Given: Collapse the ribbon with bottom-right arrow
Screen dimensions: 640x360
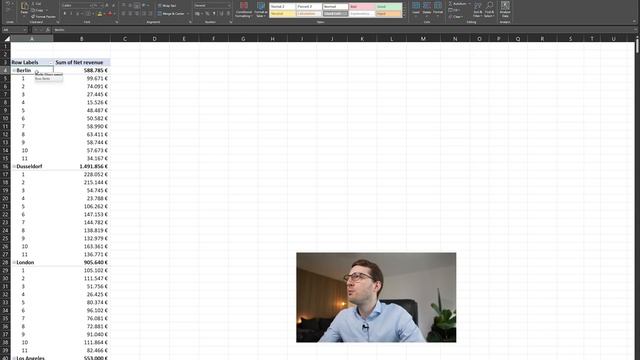Looking at the screenshot, I should click(634, 22).
